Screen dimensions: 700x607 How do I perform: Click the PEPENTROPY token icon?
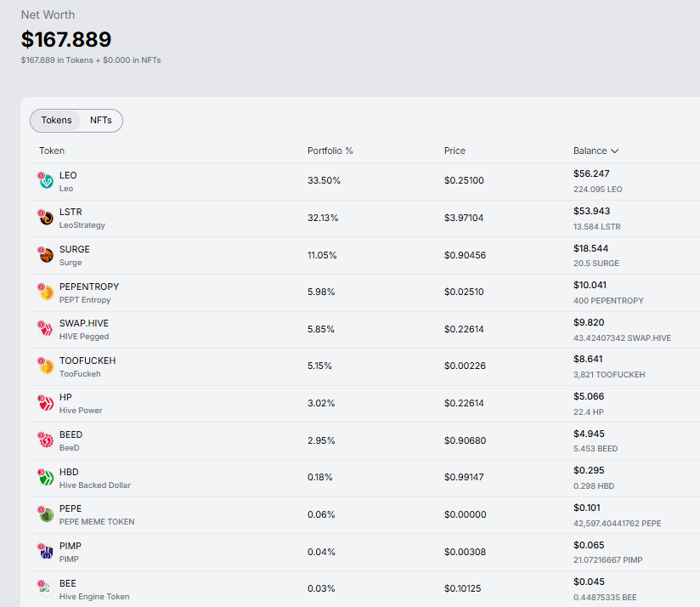(x=46, y=292)
